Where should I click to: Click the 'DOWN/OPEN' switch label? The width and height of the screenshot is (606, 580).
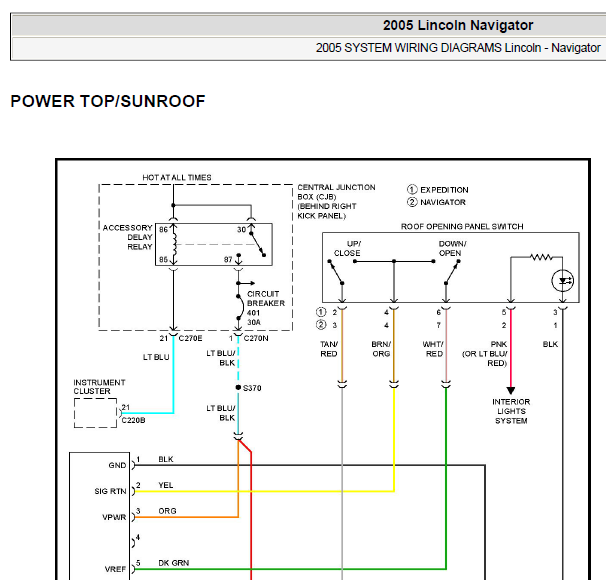coord(452,248)
